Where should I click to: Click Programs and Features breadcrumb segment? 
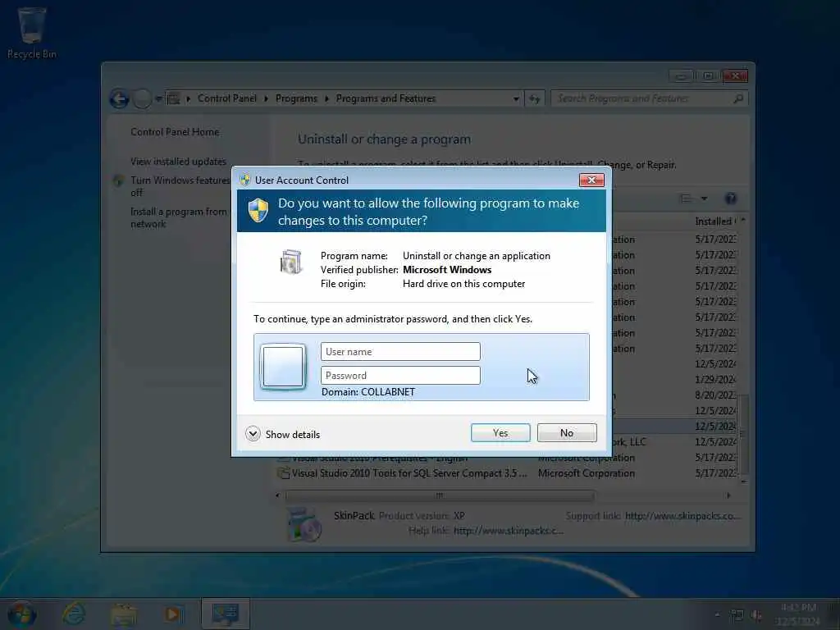coord(386,98)
